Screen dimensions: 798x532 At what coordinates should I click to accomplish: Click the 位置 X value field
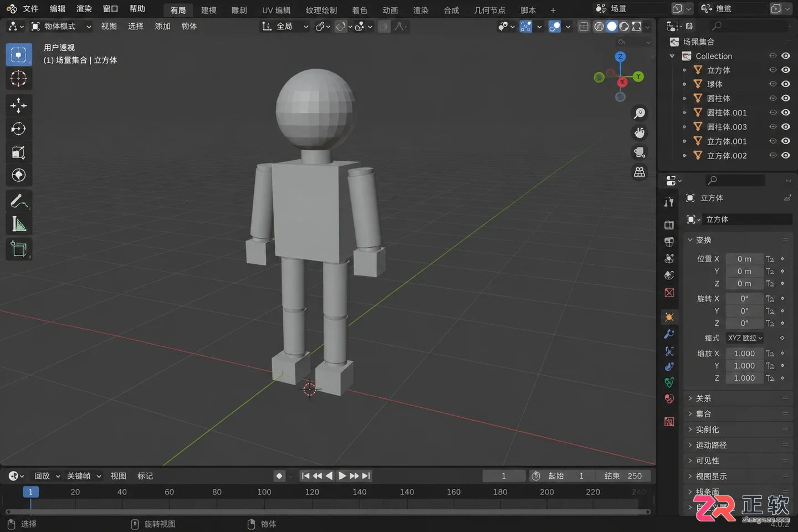744,259
